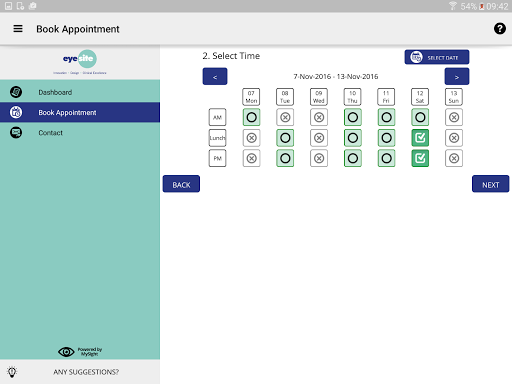Select the 12 Sat day header

point(420,97)
